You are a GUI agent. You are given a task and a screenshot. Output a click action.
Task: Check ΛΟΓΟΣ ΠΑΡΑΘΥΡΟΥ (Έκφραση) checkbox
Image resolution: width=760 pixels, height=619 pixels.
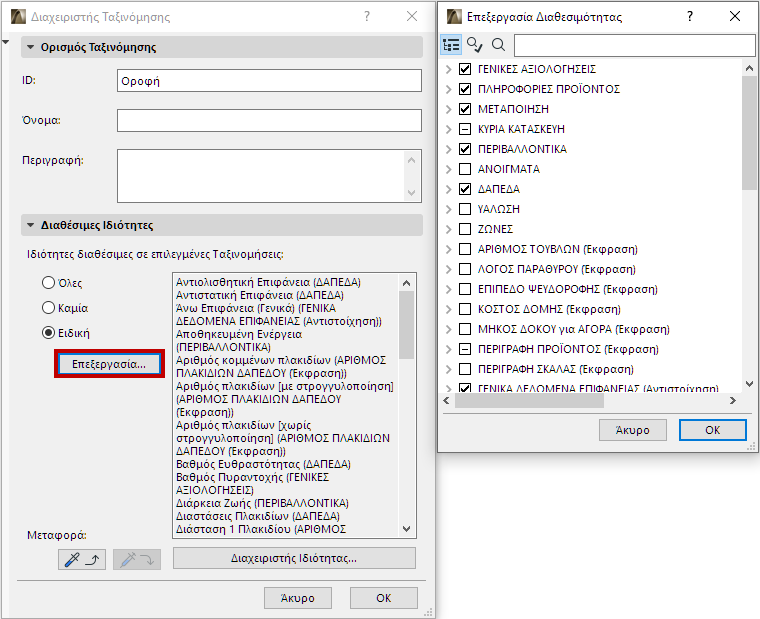[x=465, y=269]
